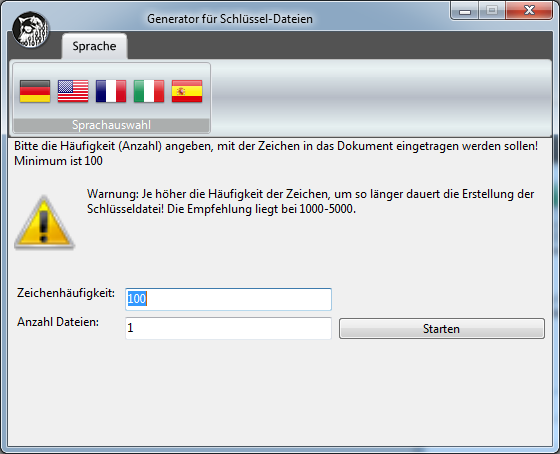Close the Generator für Schlüssel-Dateien window
This screenshot has height=454, width=560.
(x=529, y=10)
